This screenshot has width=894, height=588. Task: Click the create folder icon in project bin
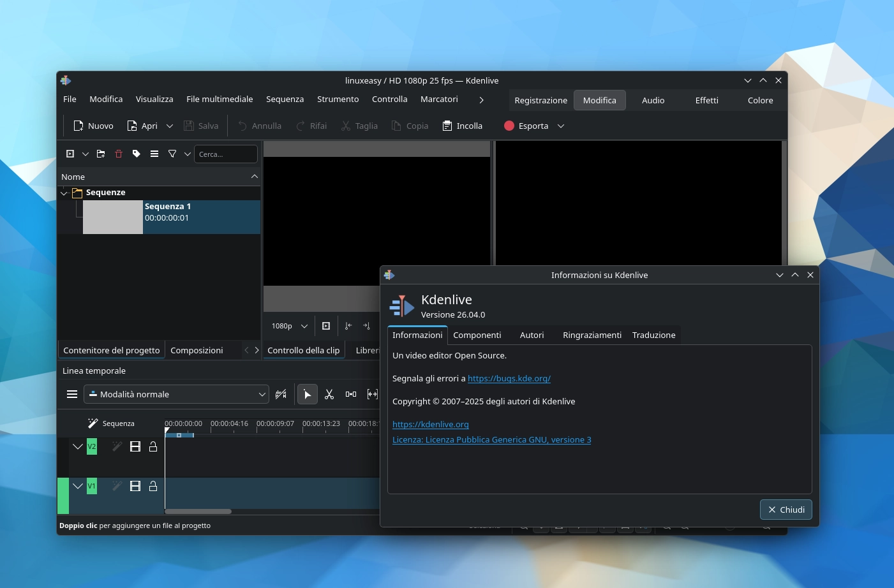click(101, 154)
